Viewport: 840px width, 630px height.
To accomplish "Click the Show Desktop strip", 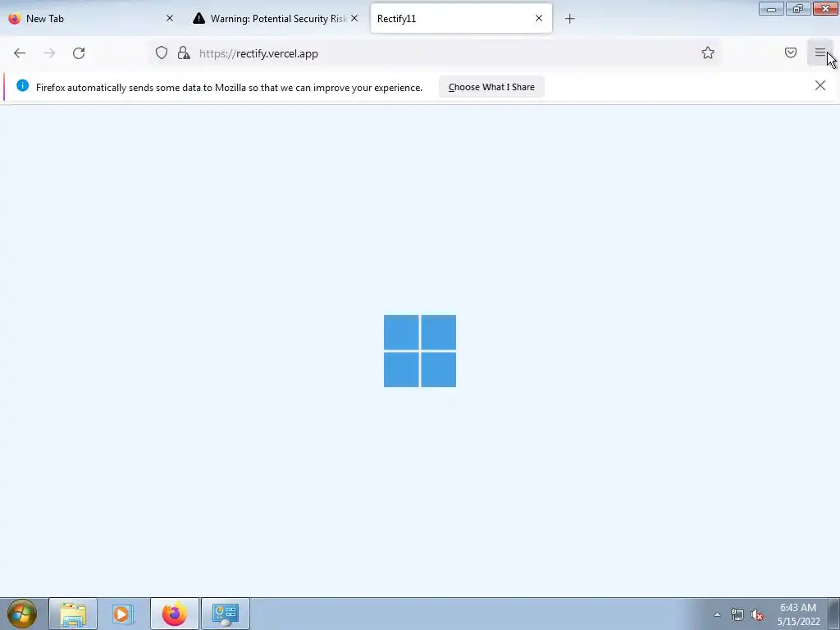I will (x=833, y=614).
